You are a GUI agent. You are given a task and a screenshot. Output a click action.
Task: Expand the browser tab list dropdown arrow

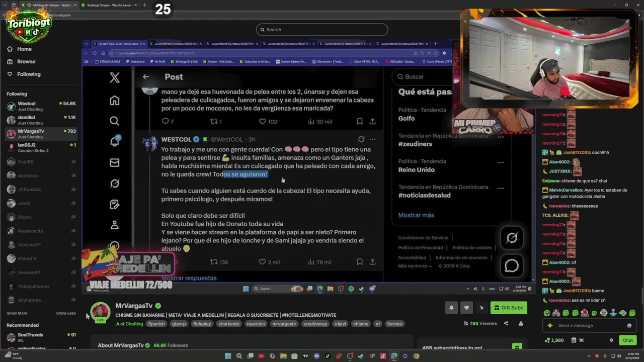click(x=6, y=5)
